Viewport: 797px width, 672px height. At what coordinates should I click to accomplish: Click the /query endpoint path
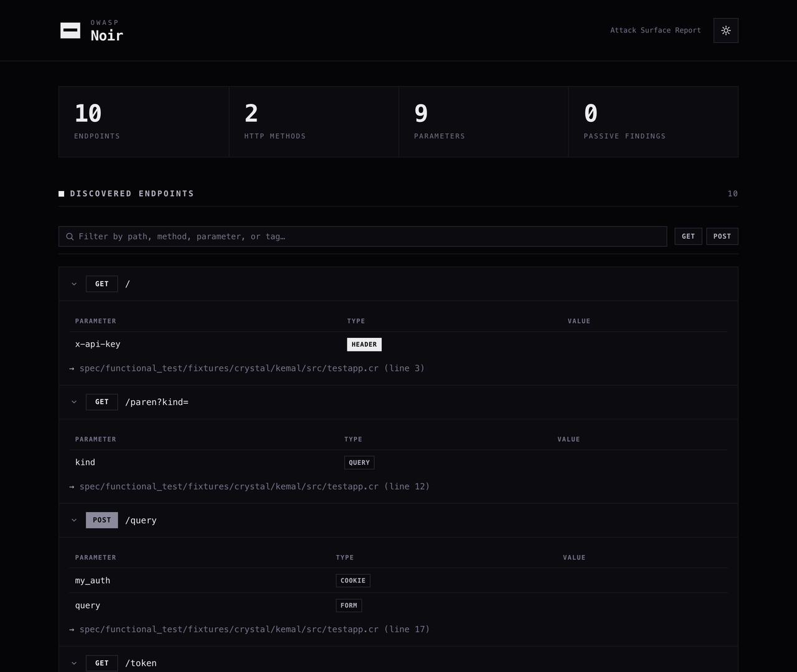pyautogui.click(x=141, y=520)
